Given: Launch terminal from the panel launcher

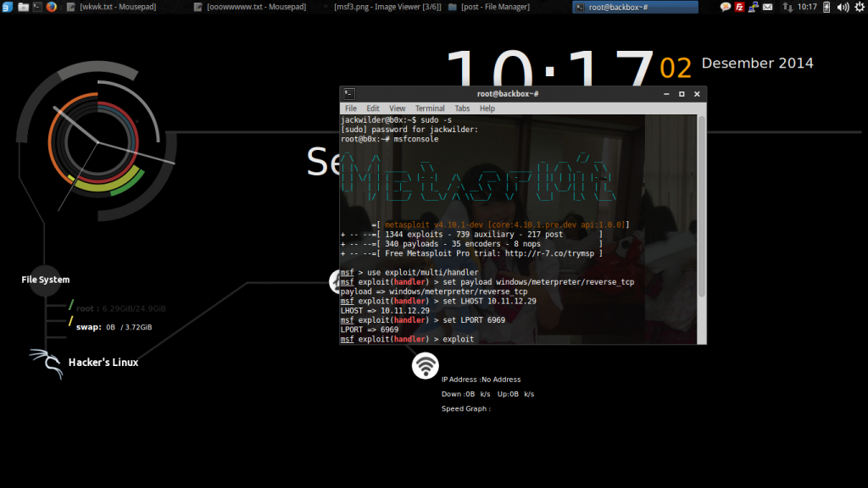Looking at the screenshot, I should [37, 7].
